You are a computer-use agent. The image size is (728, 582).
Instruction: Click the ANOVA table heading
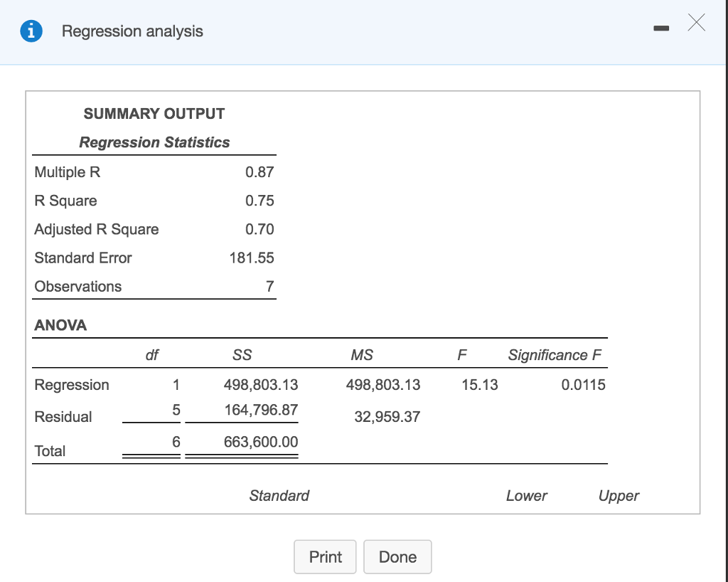(60, 325)
